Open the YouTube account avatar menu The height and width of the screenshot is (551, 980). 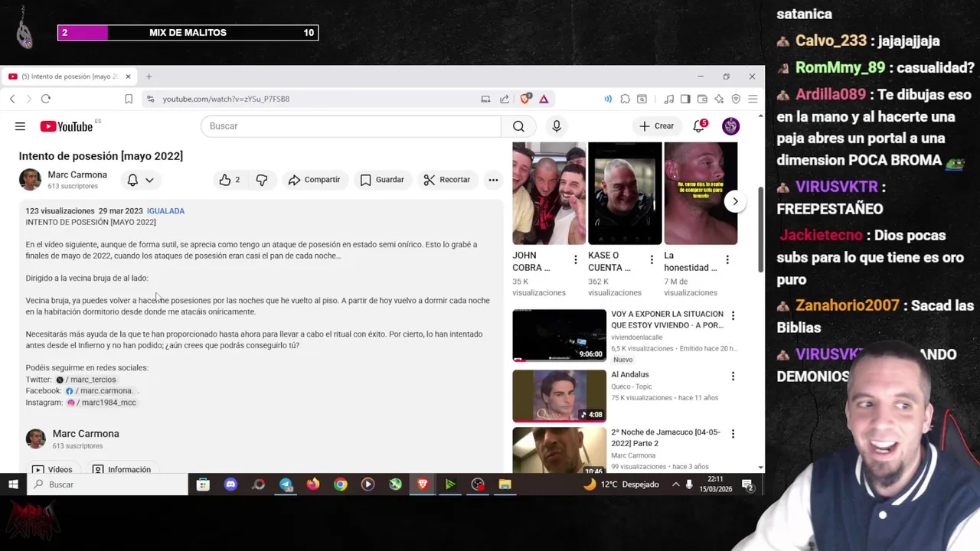click(730, 126)
